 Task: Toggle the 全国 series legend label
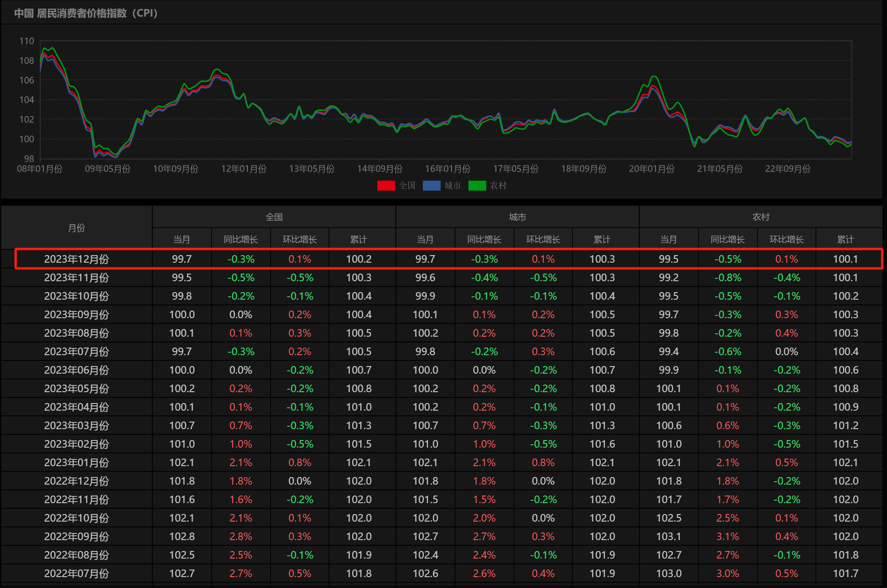pos(407,185)
